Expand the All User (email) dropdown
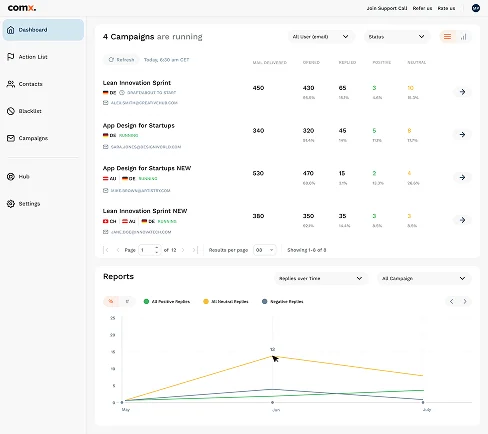The height and width of the screenshot is (434, 488). pos(321,37)
